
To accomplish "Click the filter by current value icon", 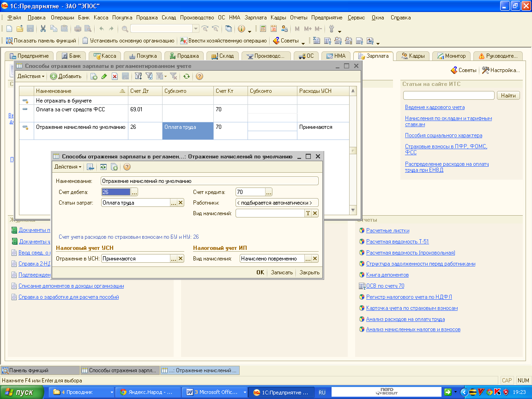I will (x=149, y=76).
